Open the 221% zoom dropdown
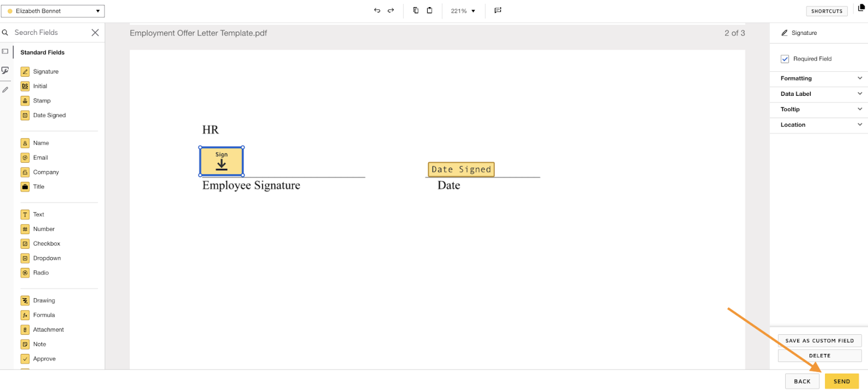868x392 pixels. (x=463, y=11)
